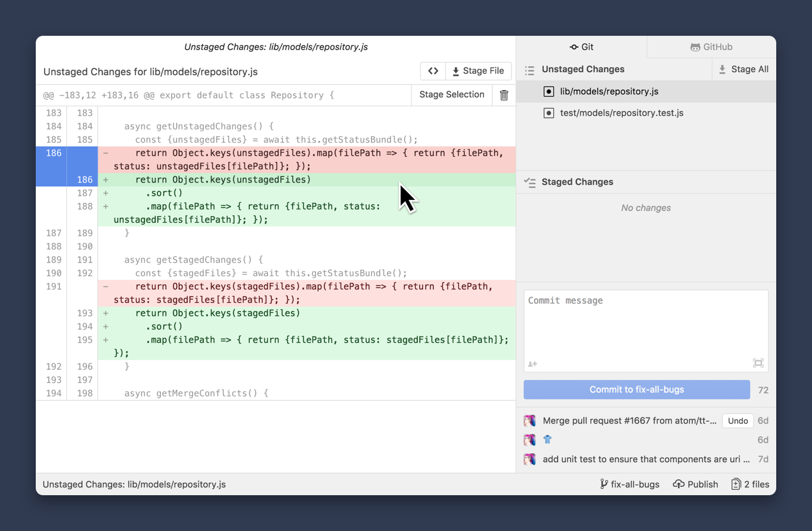Switch to the Git tab

click(x=581, y=47)
